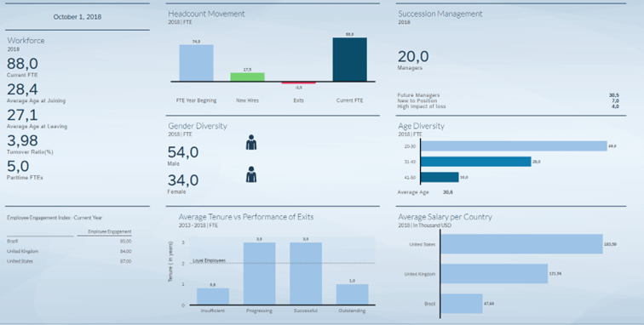Select the United Kingdom engagement table row
This screenshot has height=325, width=644.
69,251
